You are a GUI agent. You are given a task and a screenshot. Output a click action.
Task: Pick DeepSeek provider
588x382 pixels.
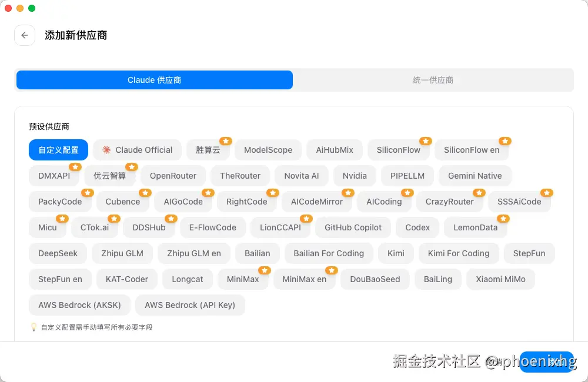click(x=58, y=253)
